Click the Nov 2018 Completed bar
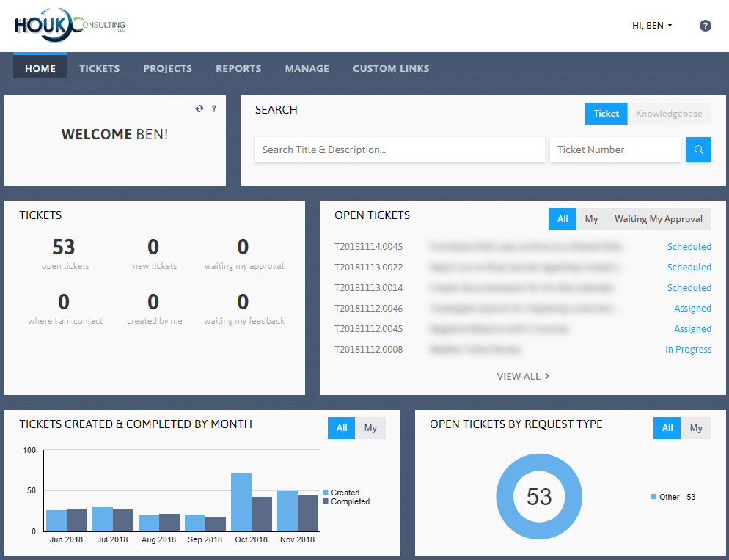 308,513
